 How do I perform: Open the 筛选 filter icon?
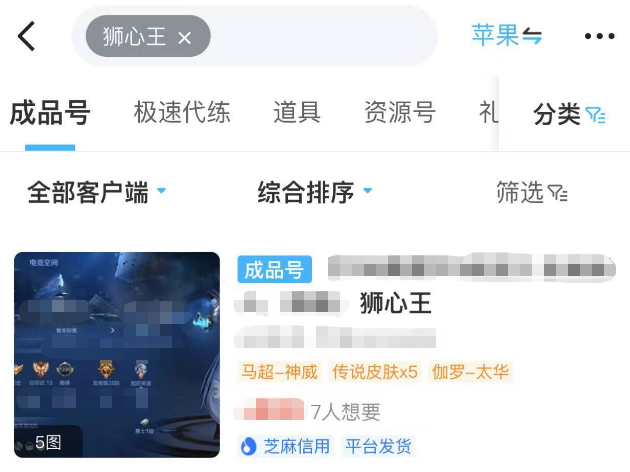click(x=558, y=193)
